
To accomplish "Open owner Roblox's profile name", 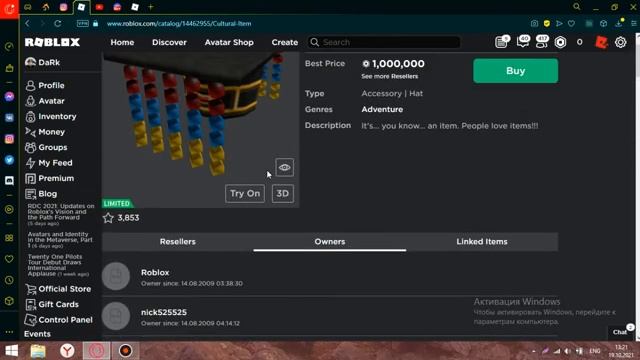I will click(155, 272).
